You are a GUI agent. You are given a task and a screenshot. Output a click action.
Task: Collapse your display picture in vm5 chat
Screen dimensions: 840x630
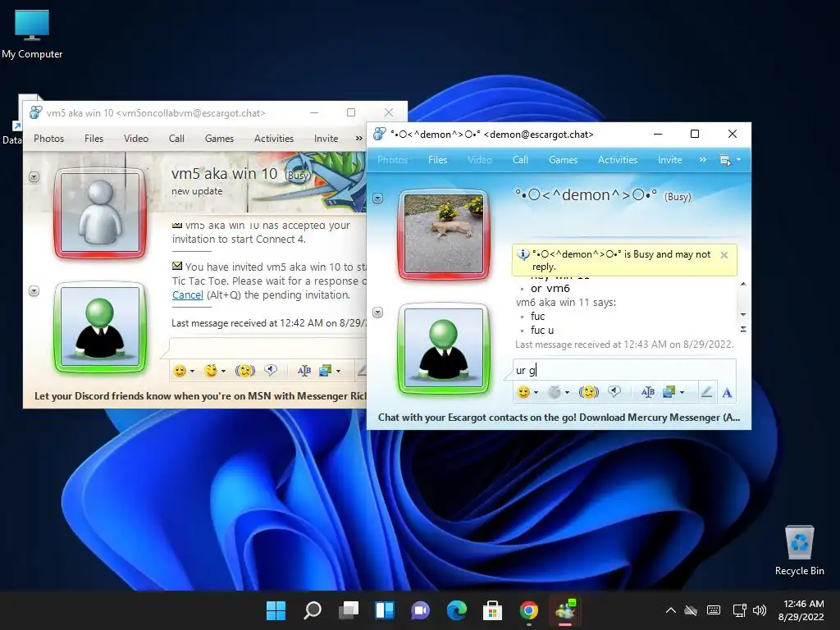(34, 291)
